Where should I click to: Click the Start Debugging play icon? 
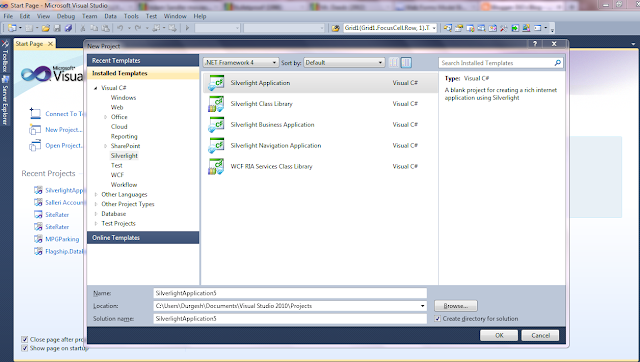(187, 28)
